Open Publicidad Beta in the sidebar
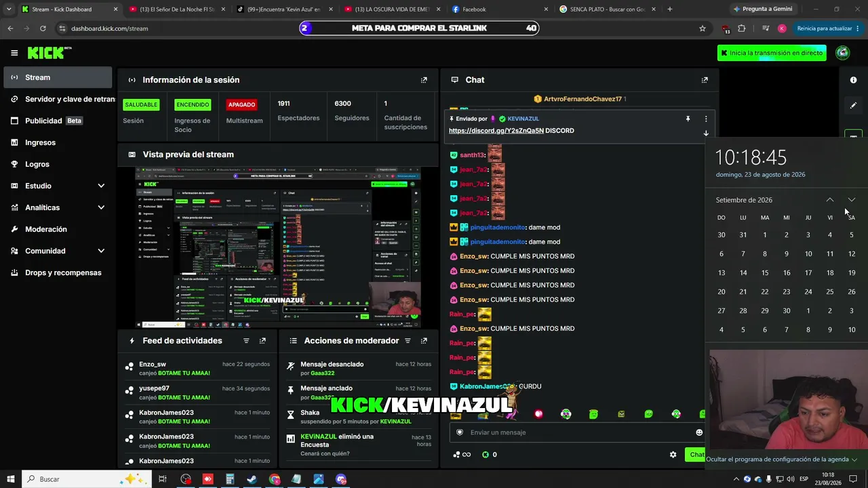This screenshot has width=868, height=488. click(58, 121)
